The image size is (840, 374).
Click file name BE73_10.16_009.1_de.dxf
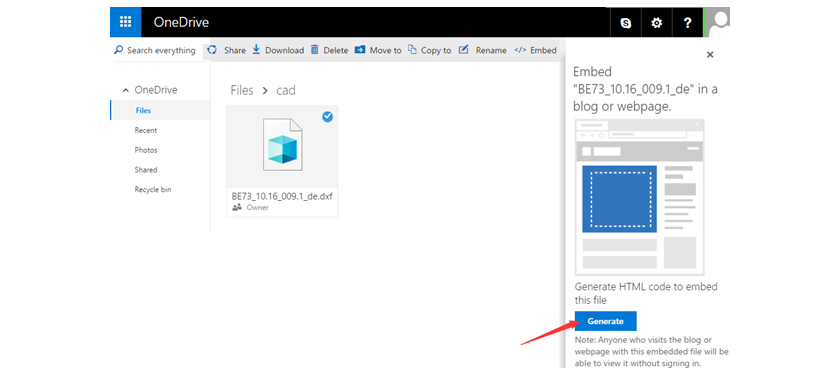282,196
